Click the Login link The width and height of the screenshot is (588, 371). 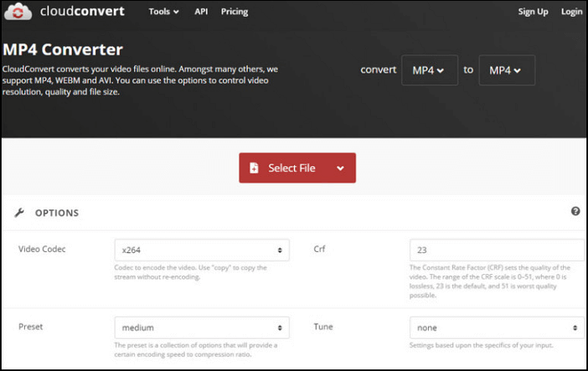pyautogui.click(x=571, y=12)
